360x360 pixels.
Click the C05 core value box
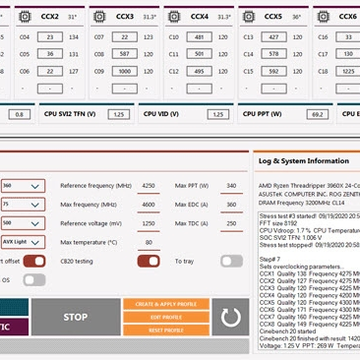click(50, 54)
